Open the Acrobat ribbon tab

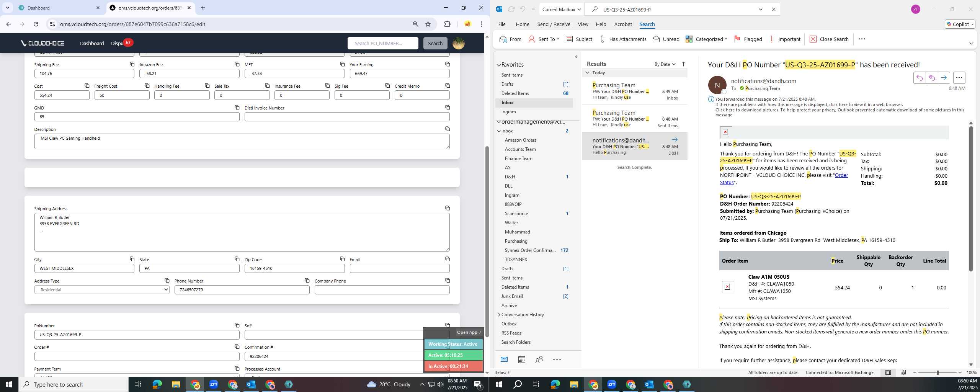[623, 24]
